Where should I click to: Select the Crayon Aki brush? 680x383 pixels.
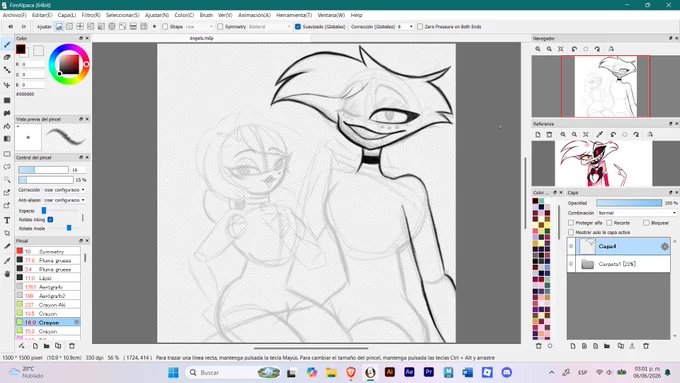(48, 305)
